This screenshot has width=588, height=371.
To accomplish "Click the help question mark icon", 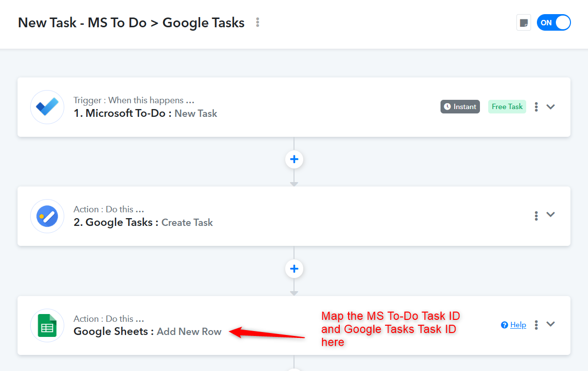I will click(x=504, y=325).
